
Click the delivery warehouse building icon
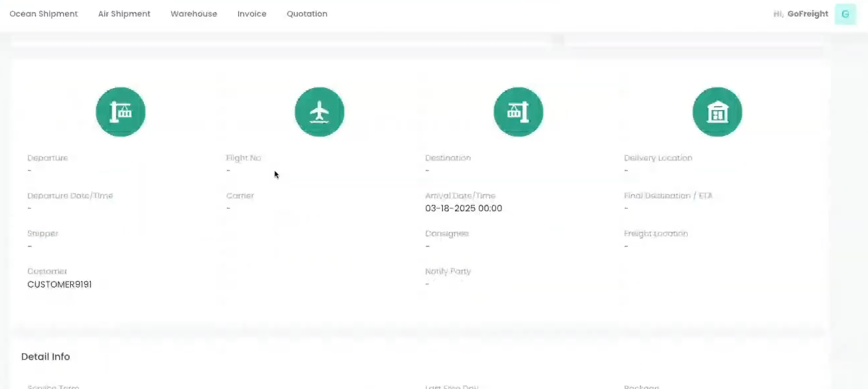[x=717, y=113]
